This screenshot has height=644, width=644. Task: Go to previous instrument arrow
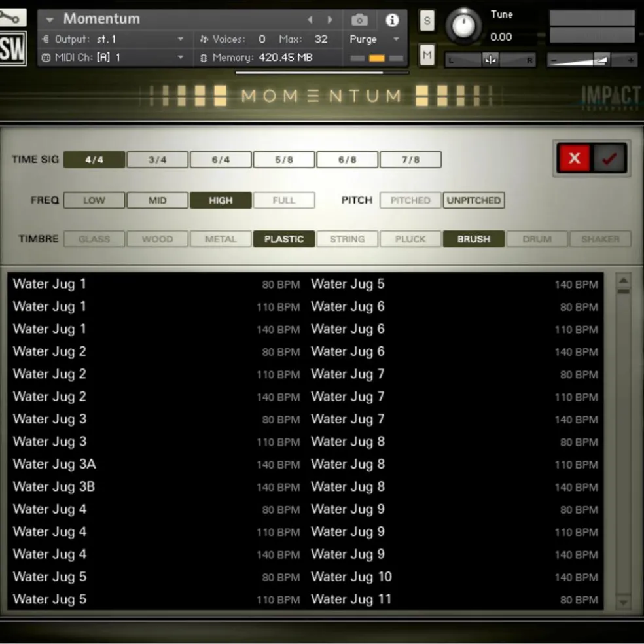(310, 19)
